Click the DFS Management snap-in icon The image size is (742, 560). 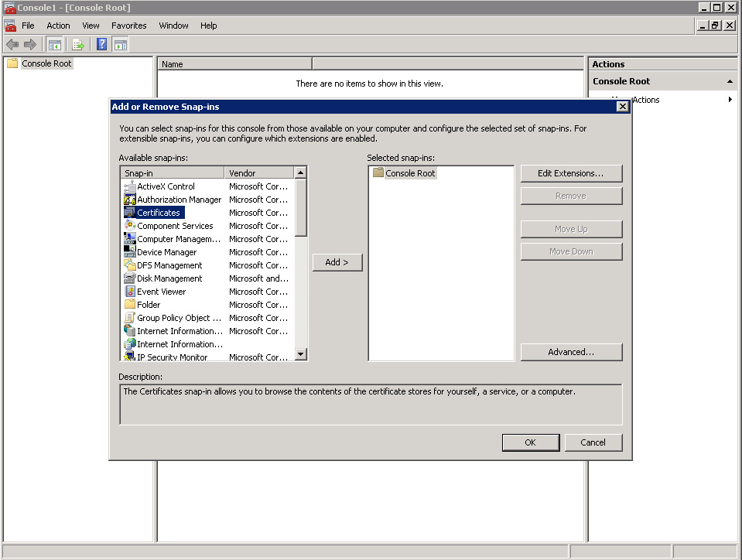point(130,265)
